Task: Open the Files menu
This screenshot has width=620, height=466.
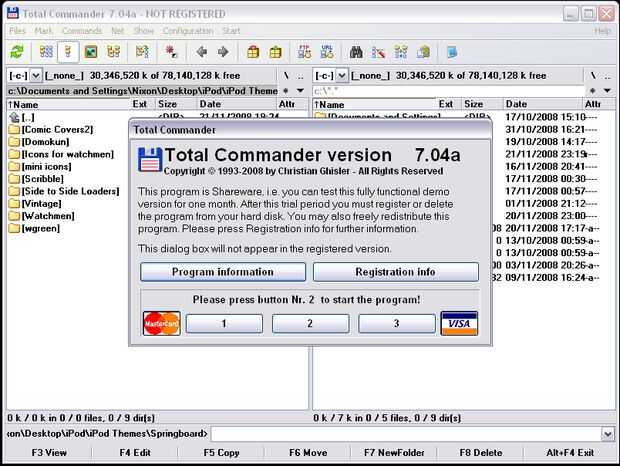Action: 17,30
